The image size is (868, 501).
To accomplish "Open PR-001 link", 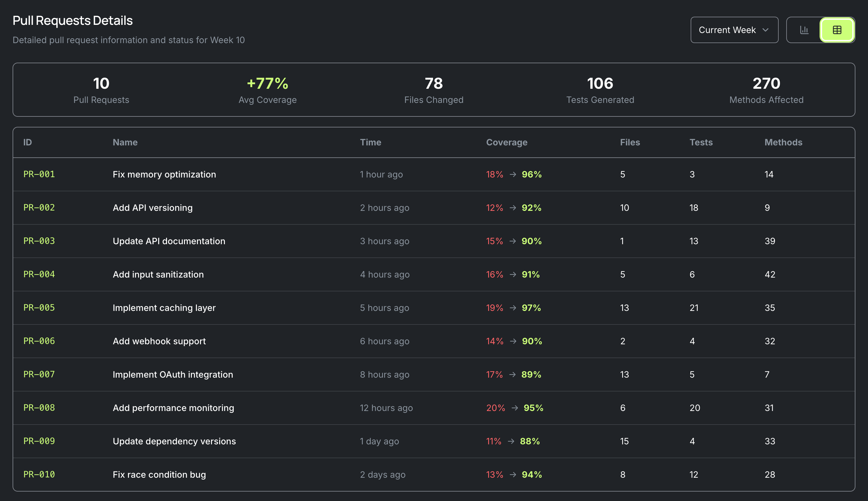I will click(39, 174).
